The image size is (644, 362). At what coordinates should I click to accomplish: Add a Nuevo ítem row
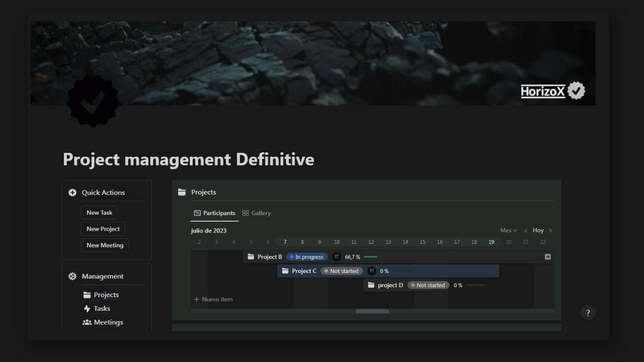coord(213,299)
